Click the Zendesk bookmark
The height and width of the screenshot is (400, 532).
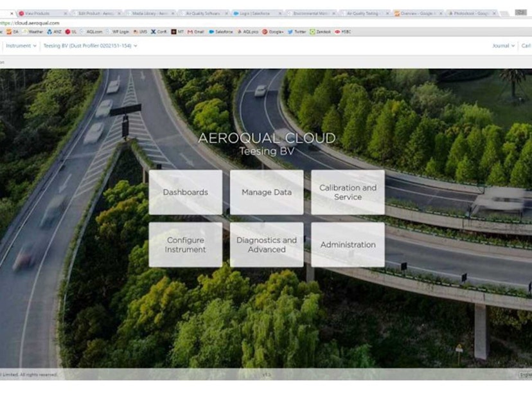[321, 31]
